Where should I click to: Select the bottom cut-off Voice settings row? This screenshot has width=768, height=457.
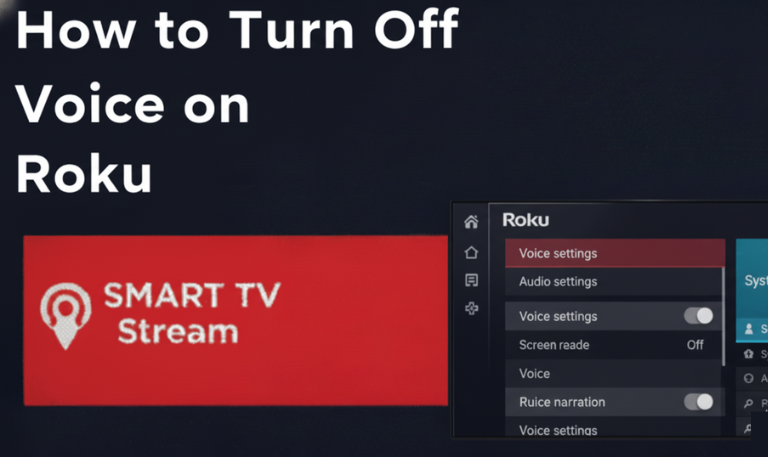(x=614, y=429)
